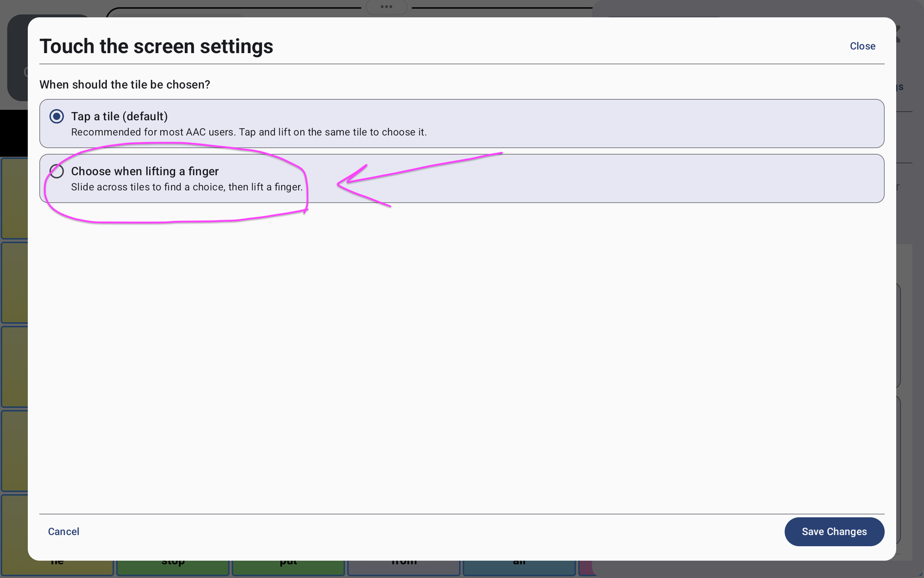
Task: Close the Touch the screen settings dialog
Action: (862, 46)
